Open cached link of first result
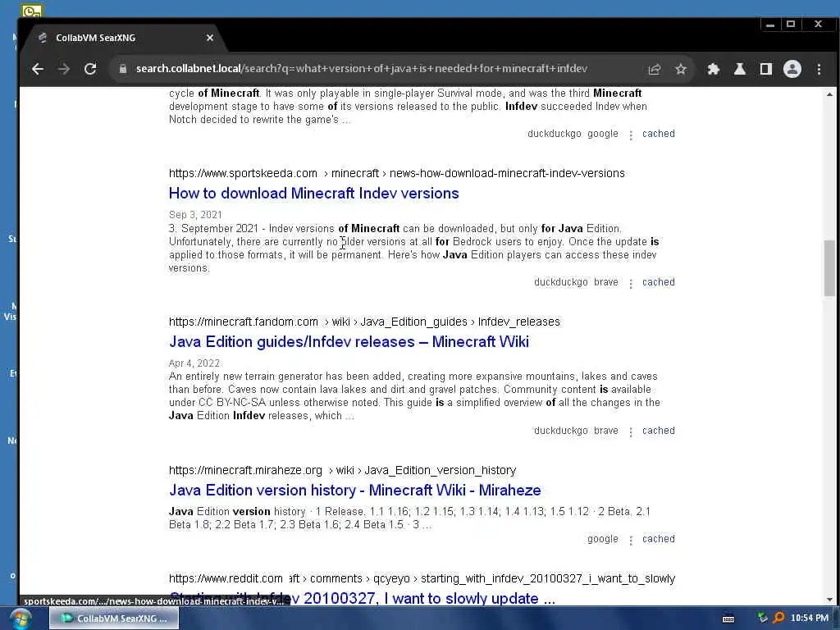Viewport: 840px width, 630px height. [x=659, y=134]
